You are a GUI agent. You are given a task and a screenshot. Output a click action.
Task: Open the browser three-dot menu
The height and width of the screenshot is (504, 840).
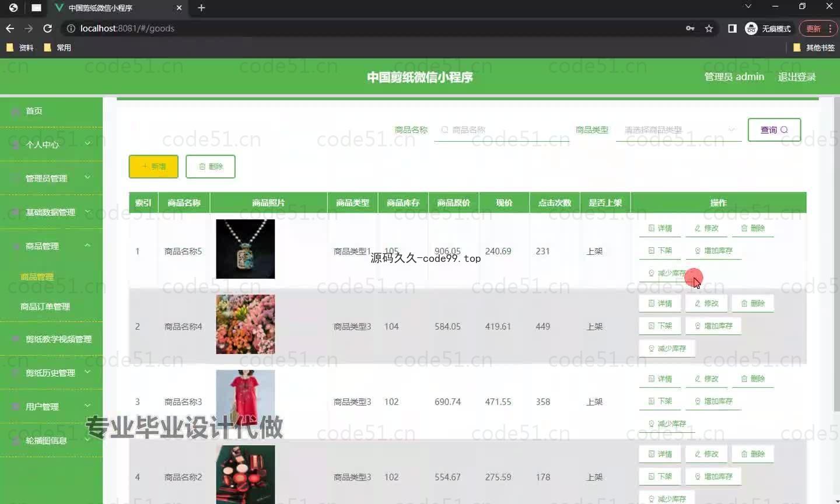click(830, 28)
